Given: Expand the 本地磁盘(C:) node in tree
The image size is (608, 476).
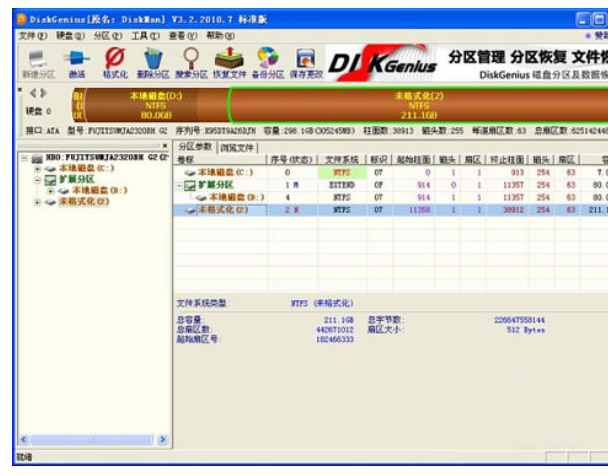Looking at the screenshot, I should [37, 169].
